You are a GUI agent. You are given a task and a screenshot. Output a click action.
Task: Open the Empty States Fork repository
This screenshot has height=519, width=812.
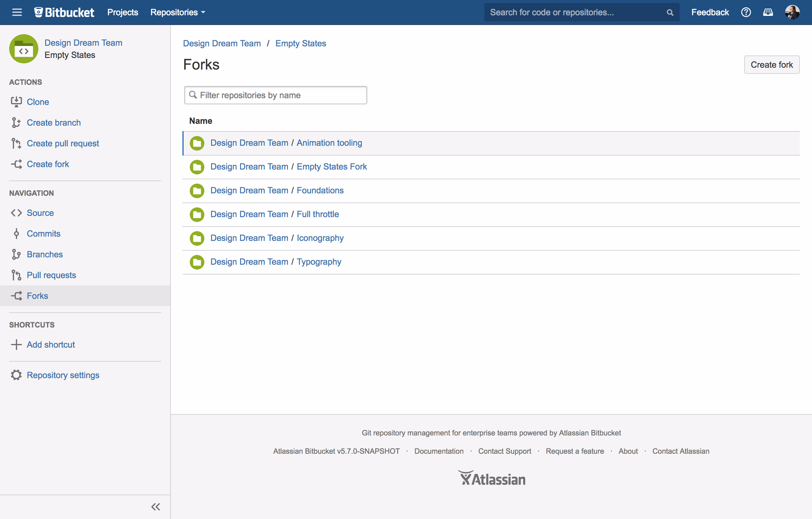[x=332, y=166]
